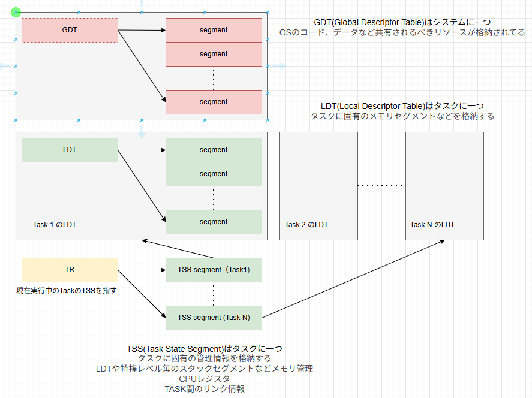
Task: Click the upward connect arrow above GDT container
Action: click(x=142, y=3)
